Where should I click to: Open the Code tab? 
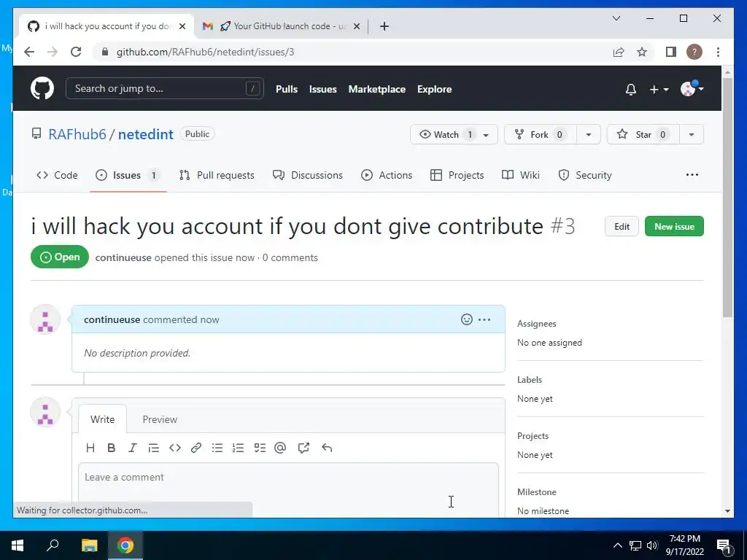[x=57, y=175]
